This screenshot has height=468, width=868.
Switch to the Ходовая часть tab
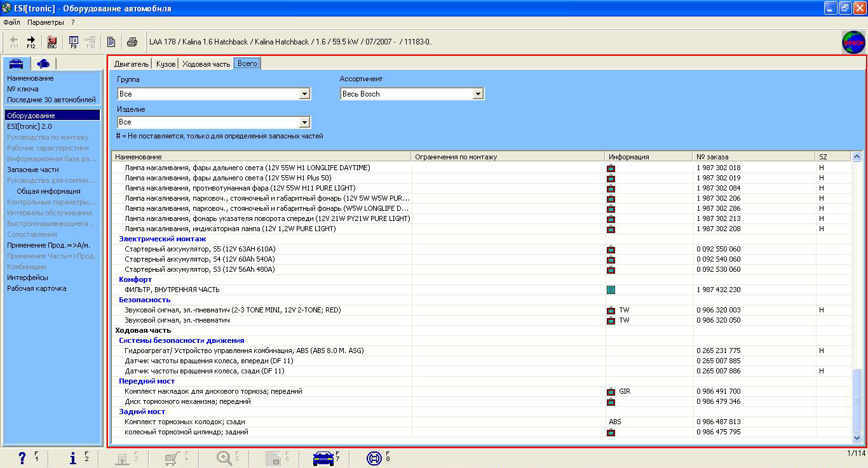tap(206, 64)
